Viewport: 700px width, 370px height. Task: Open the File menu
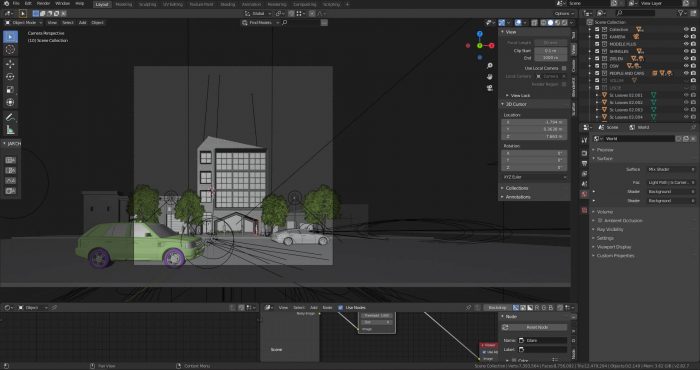click(16, 4)
